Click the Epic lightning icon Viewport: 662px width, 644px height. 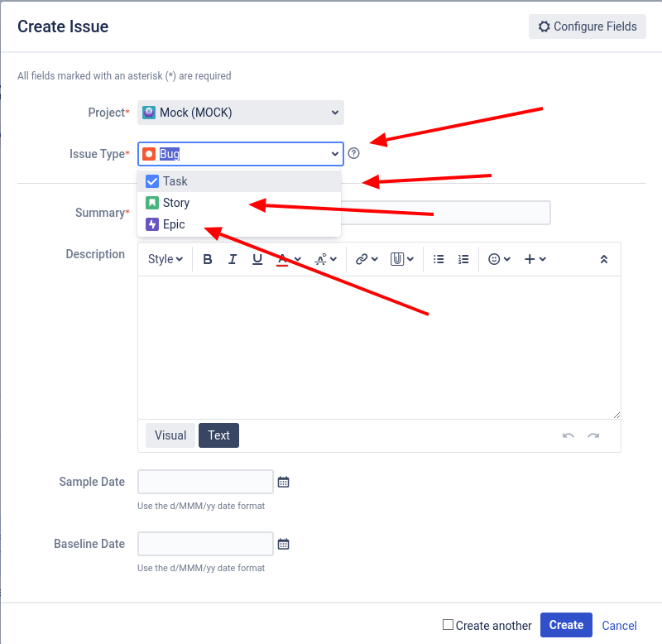pos(152,224)
